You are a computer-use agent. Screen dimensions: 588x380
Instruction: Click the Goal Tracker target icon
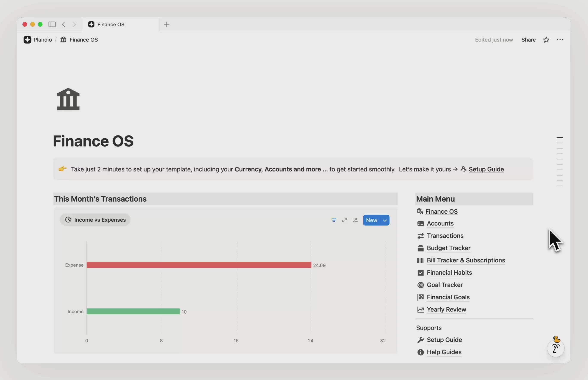coord(421,285)
